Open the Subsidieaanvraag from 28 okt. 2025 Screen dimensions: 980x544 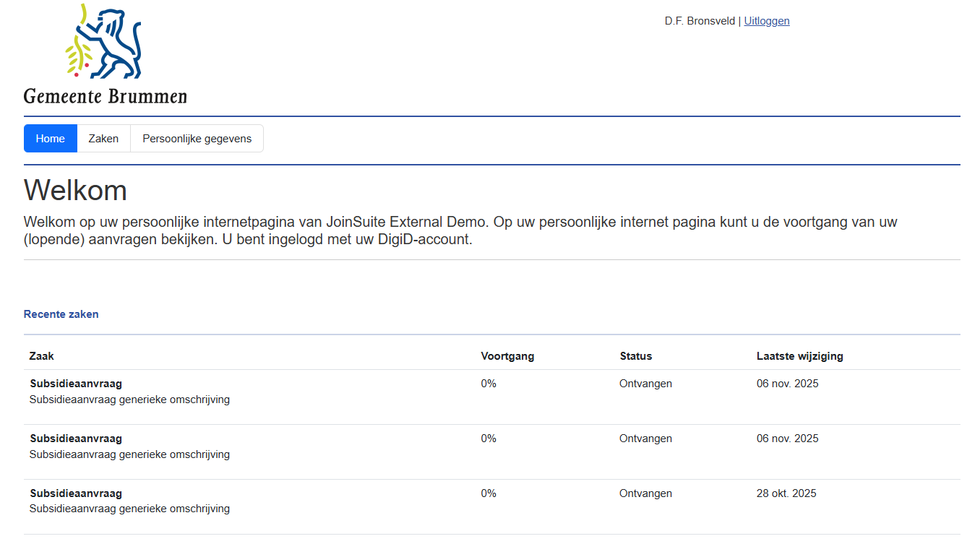coord(75,493)
